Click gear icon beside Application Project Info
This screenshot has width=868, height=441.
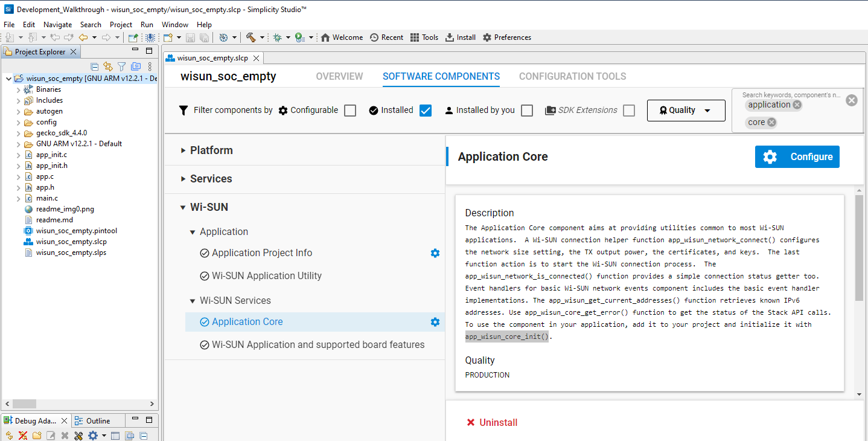[x=435, y=253]
